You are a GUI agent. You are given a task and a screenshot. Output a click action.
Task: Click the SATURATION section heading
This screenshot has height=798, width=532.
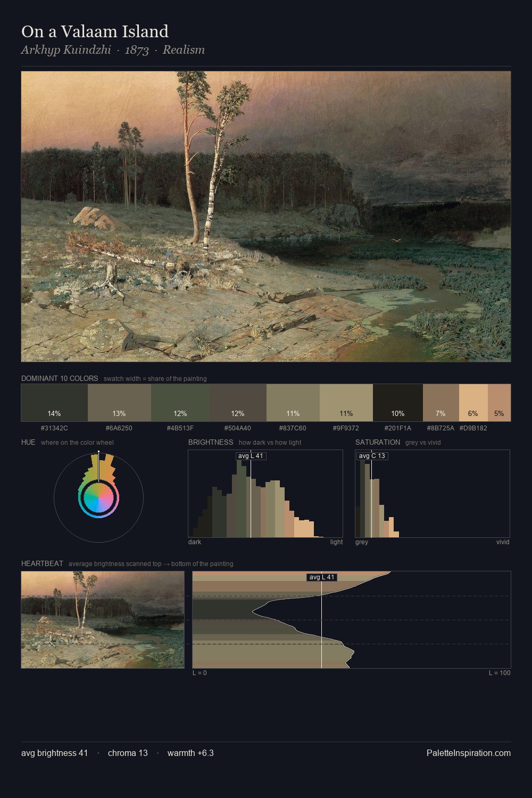point(378,443)
